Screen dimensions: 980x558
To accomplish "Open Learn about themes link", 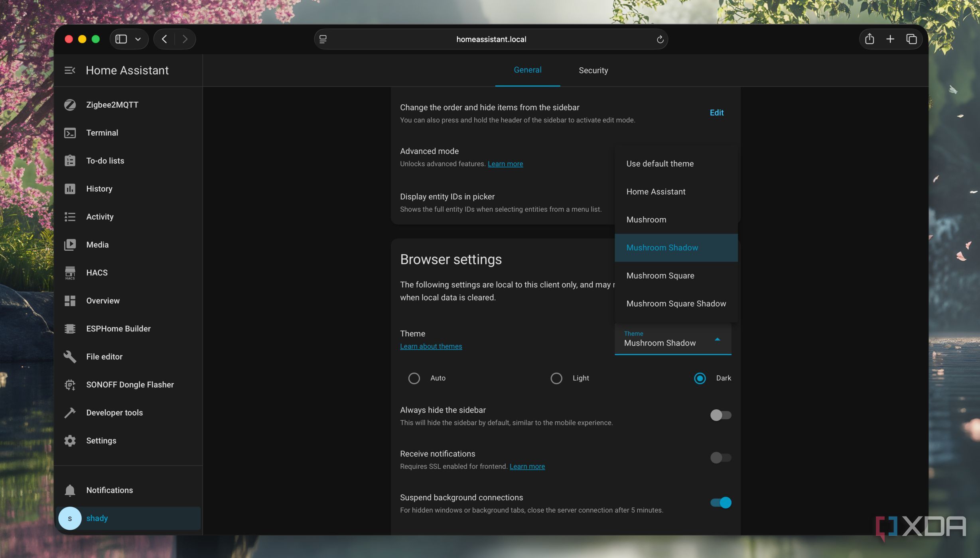I will coord(431,346).
